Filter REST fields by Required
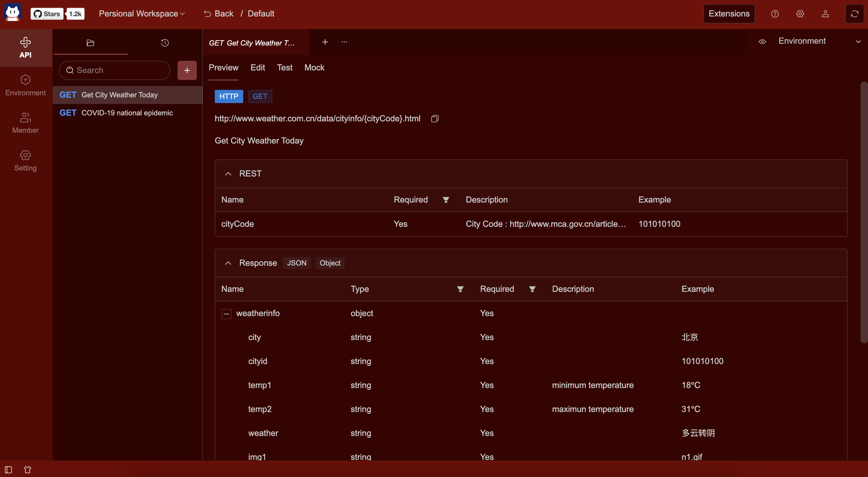The image size is (868, 477). tap(446, 200)
